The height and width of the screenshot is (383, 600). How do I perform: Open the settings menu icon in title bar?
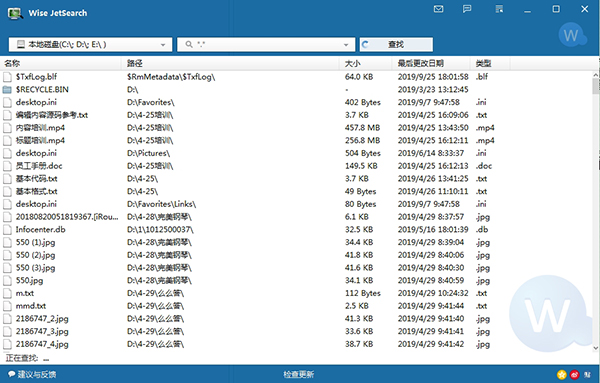(499, 9)
